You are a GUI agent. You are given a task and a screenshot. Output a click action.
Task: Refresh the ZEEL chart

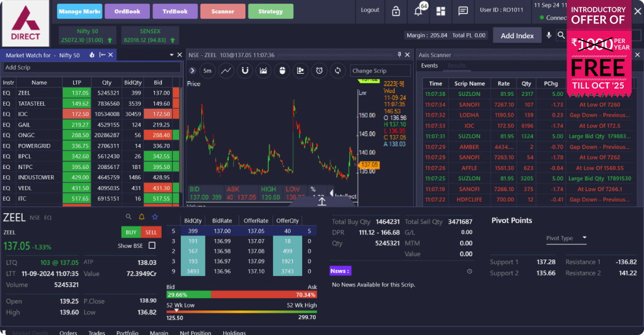(338, 71)
